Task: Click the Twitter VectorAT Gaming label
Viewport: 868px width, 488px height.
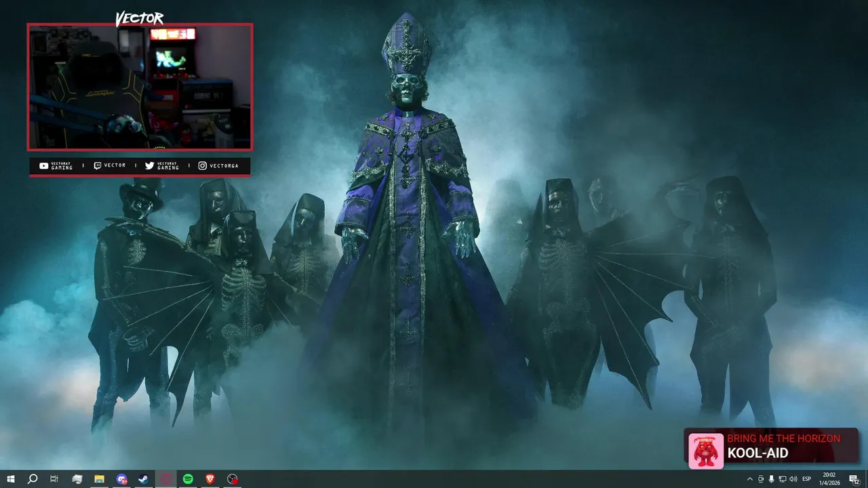Action: [x=162, y=165]
